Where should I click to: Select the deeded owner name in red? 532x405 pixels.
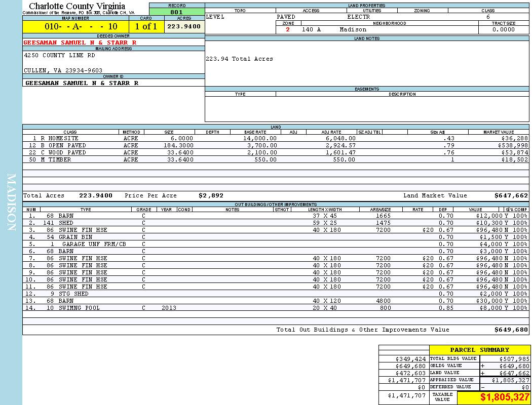click(80, 43)
